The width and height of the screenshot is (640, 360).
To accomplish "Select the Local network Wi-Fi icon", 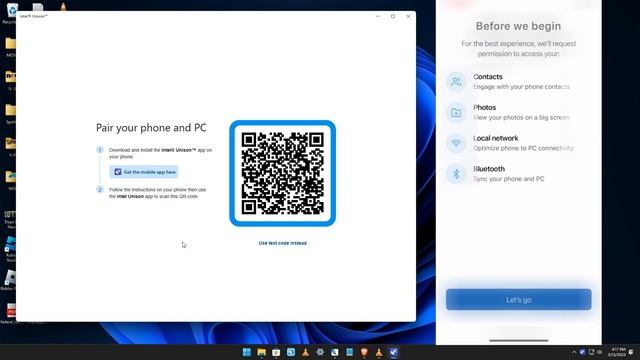I will click(x=456, y=143).
